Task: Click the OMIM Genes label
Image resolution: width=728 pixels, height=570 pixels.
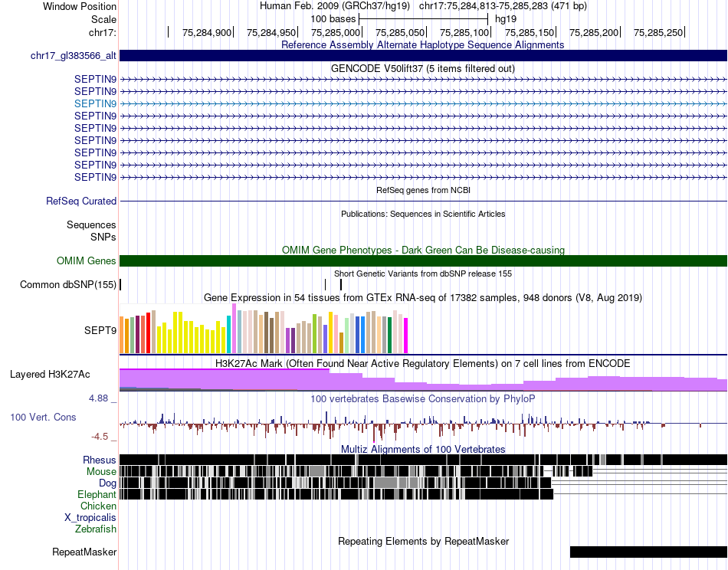Action: pyautogui.click(x=86, y=260)
